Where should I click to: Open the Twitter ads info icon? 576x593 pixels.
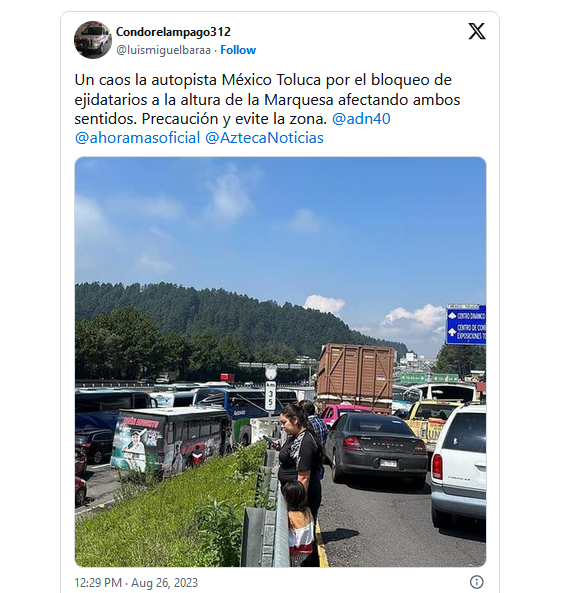click(477, 582)
